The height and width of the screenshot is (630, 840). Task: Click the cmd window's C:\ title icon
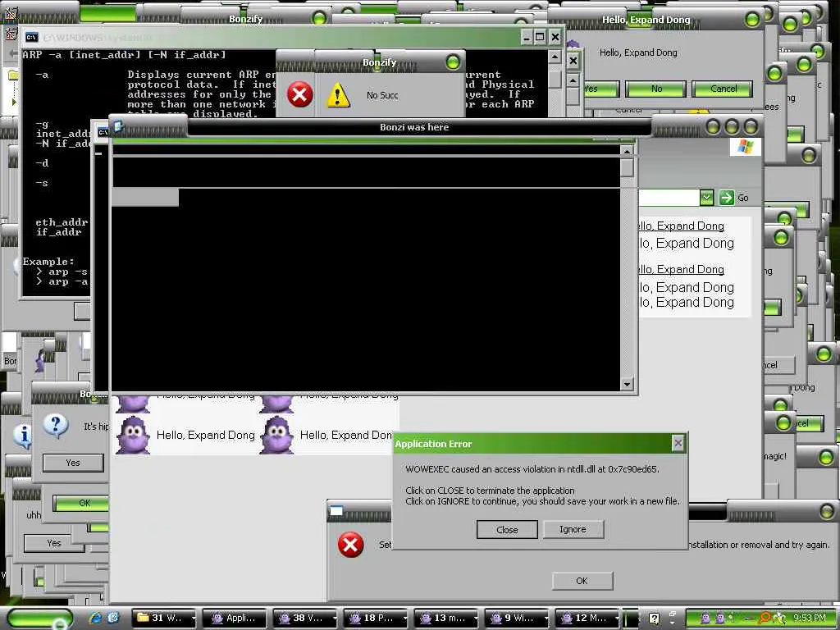32,37
